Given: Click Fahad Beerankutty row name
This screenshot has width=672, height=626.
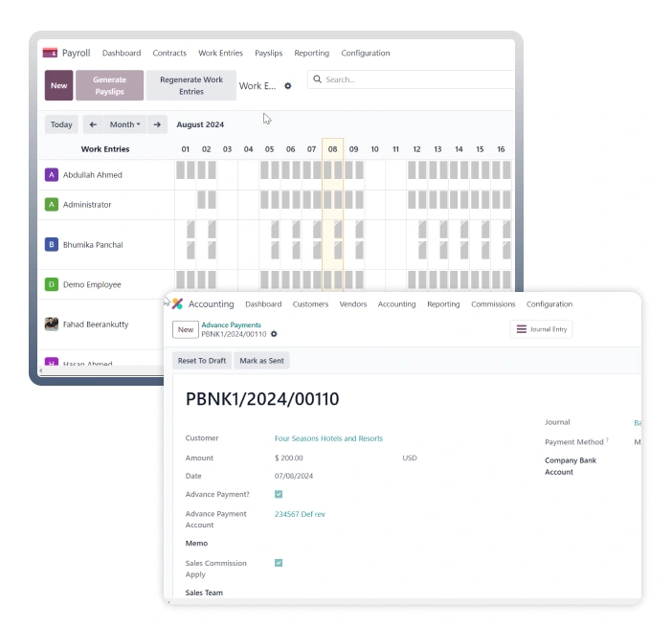Looking at the screenshot, I should click(96, 324).
